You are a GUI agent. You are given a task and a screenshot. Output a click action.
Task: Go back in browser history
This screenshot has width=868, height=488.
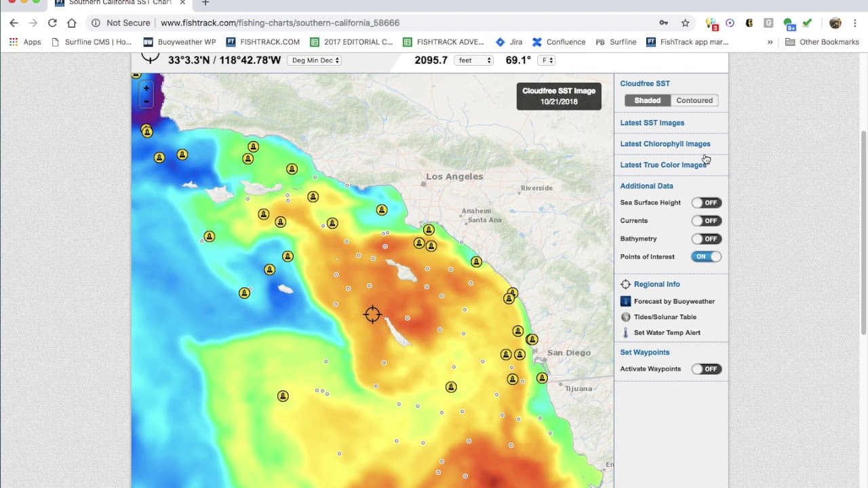(14, 23)
